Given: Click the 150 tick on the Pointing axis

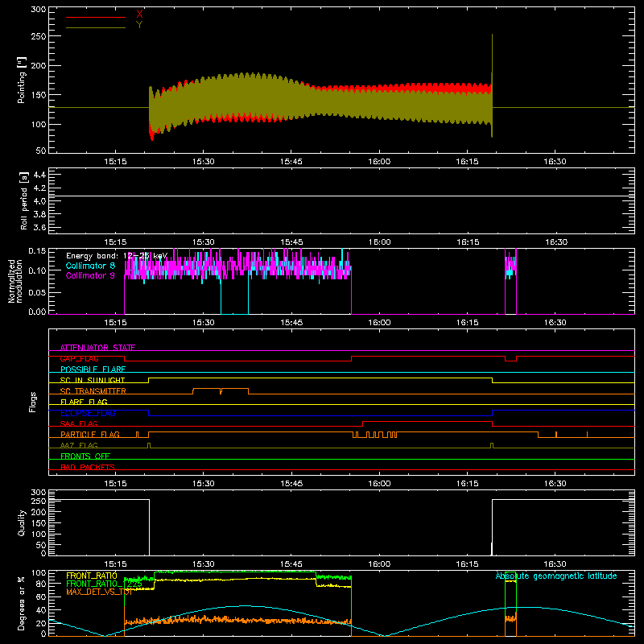Looking at the screenshot, I should coord(39,95).
